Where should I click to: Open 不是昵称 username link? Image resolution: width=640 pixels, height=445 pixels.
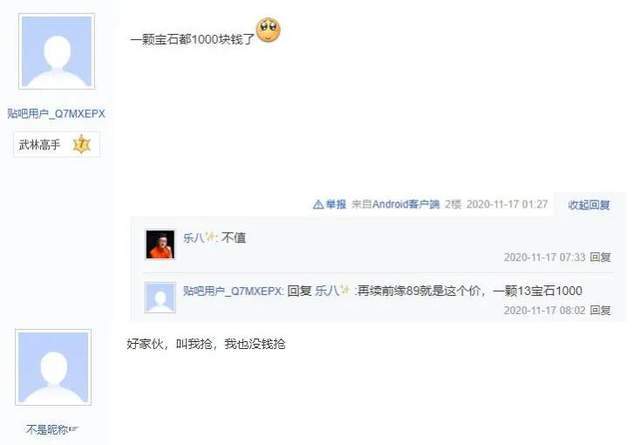click(x=52, y=429)
